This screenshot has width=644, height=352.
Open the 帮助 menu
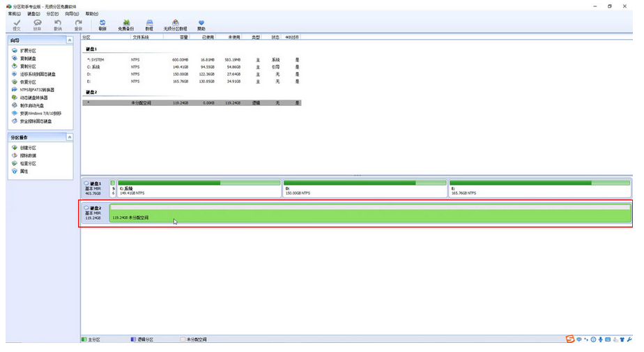91,13
